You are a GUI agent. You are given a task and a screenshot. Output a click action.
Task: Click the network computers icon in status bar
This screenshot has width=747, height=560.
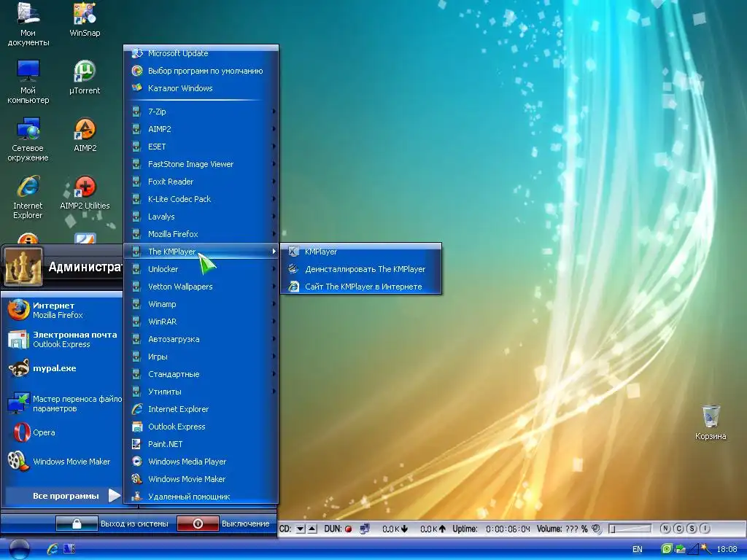coord(365,529)
